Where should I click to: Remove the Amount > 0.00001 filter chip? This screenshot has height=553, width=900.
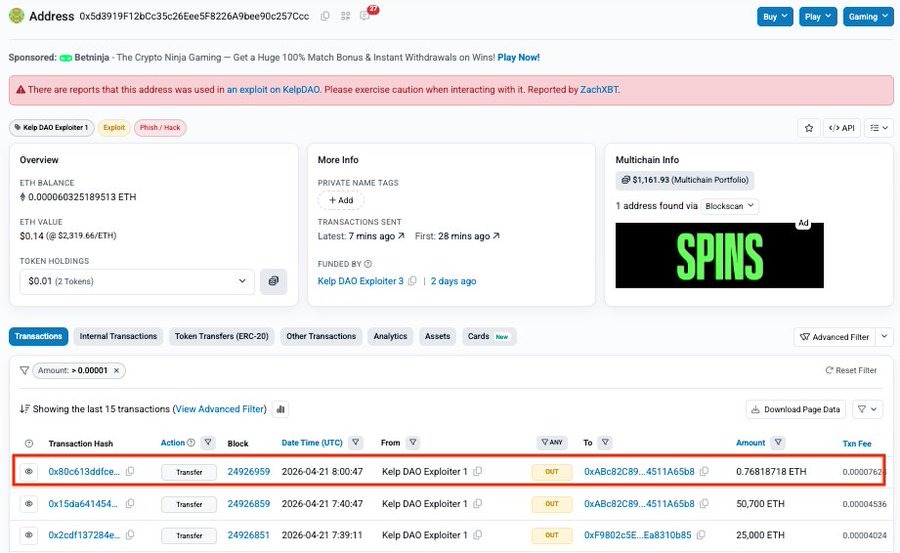[116, 370]
